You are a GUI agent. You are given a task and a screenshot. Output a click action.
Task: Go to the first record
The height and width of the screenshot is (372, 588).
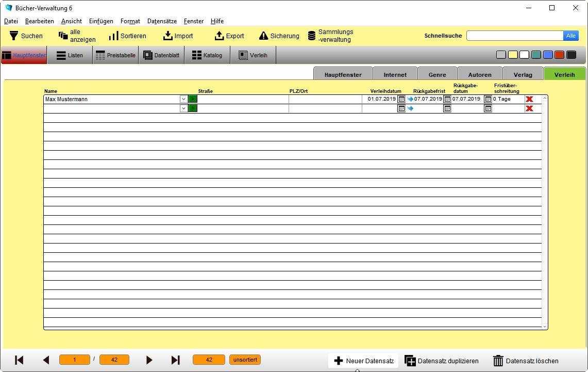click(19, 360)
